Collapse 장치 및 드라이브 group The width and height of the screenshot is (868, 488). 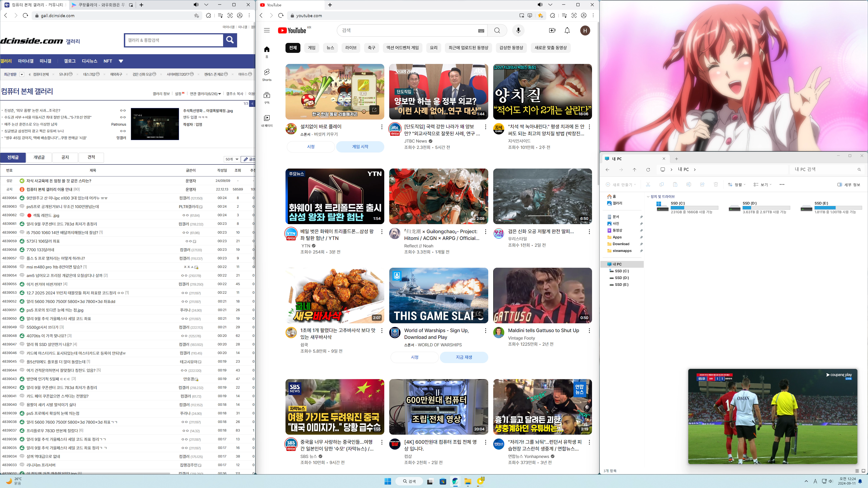click(648, 197)
